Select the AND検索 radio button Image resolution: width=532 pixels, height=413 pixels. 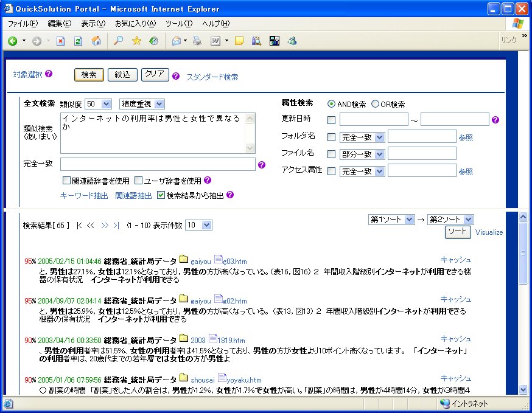pyautogui.click(x=331, y=104)
